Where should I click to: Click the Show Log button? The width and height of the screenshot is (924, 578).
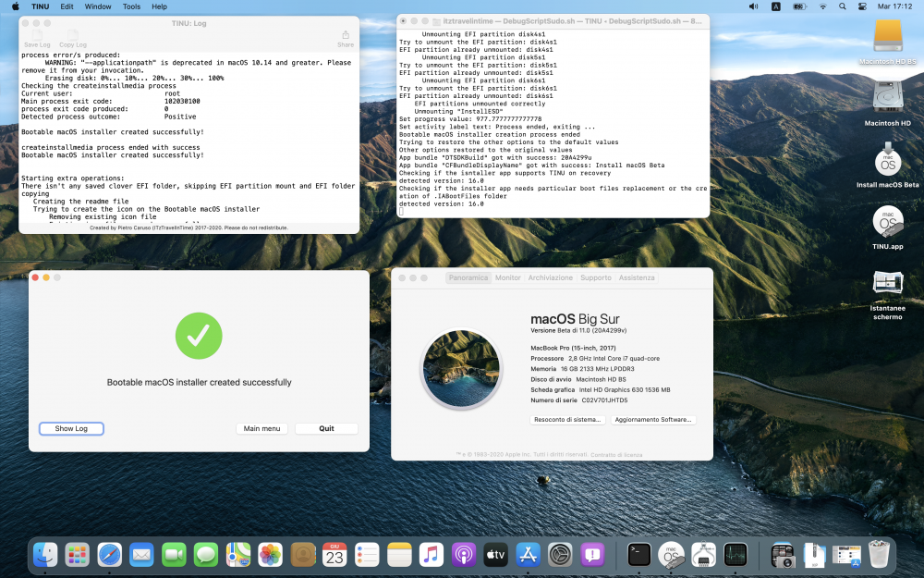[71, 429]
